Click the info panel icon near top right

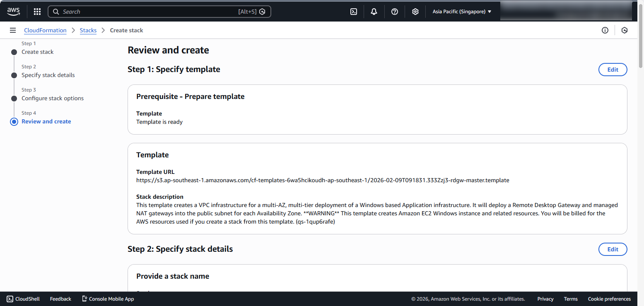[x=605, y=30]
